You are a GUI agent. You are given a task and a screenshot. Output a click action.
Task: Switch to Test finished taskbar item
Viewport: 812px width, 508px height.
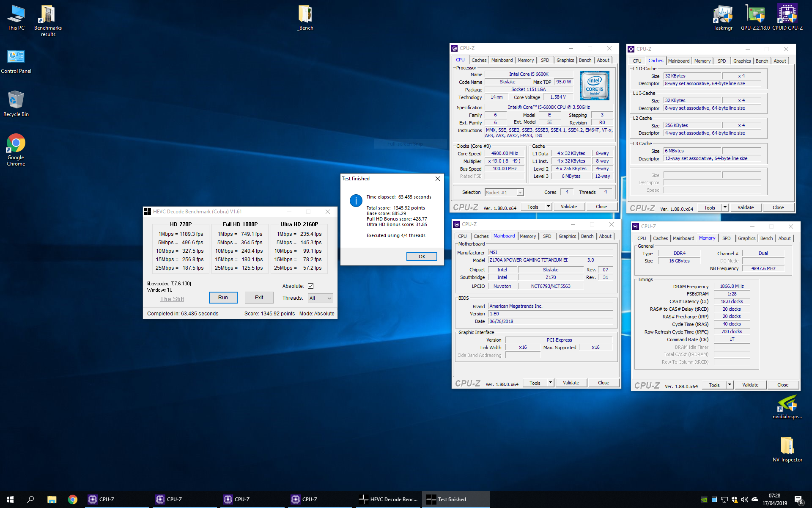[x=456, y=500]
